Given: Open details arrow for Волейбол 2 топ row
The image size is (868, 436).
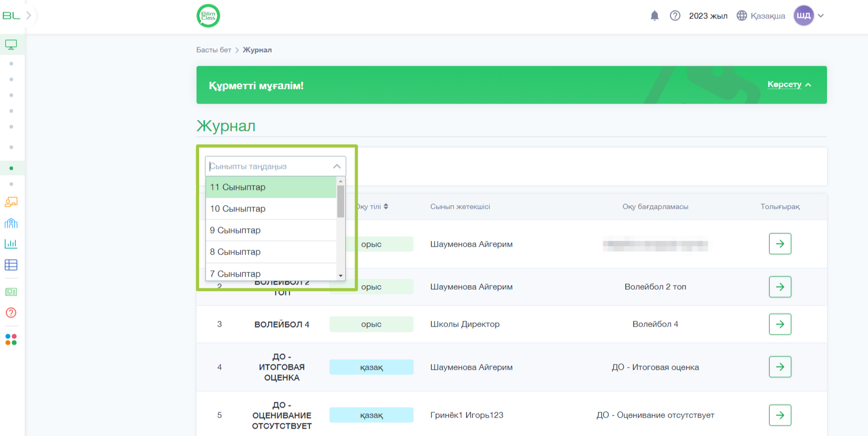Looking at the screenshot, I should 780,287.
